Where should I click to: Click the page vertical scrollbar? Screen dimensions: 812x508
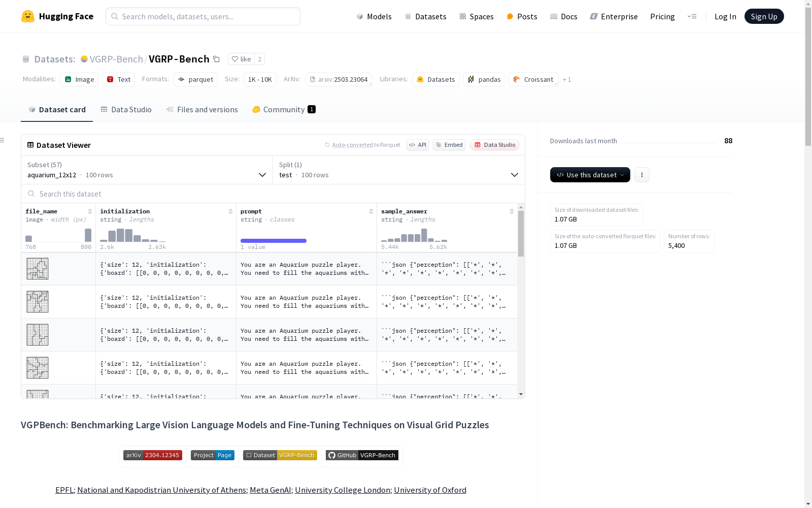808,76
